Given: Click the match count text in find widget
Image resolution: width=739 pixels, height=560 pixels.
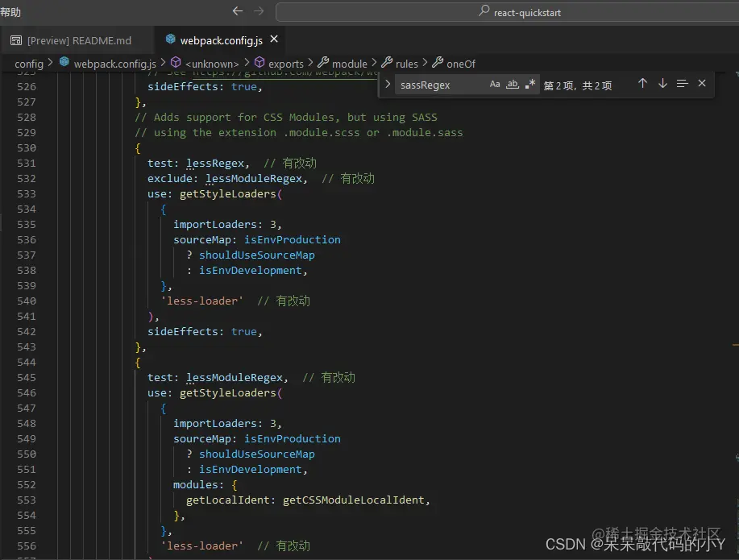Looking at the screenshot, I should click(x=578, y=85).
